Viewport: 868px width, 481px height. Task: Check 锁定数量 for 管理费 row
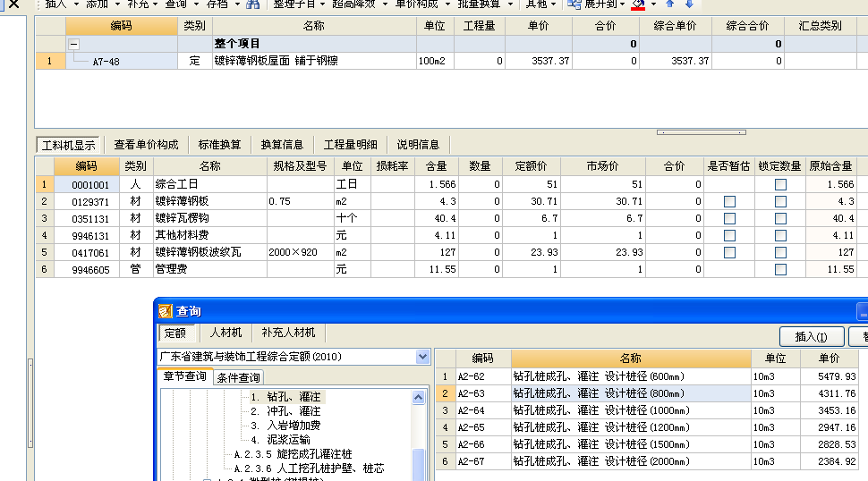click(780, 270)
